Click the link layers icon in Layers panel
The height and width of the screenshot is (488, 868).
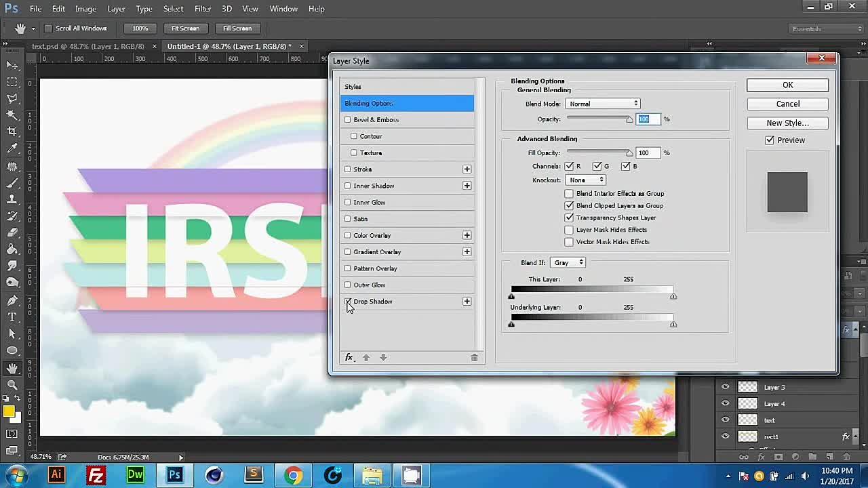(x=744, y=457)
